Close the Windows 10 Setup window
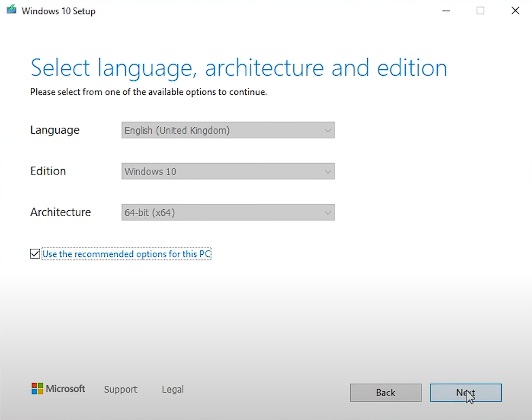The image size is (532, 420). [515, 10]
